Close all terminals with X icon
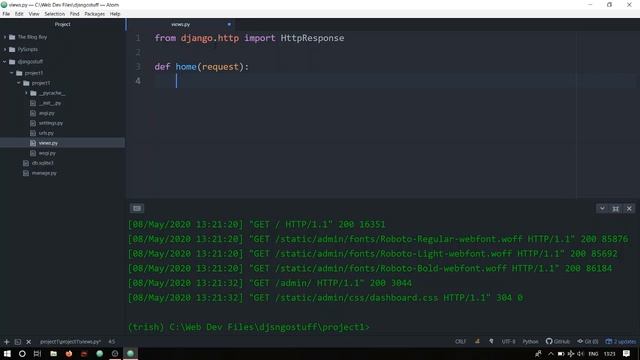Screen dimensions: 640x360 (29, 342)
